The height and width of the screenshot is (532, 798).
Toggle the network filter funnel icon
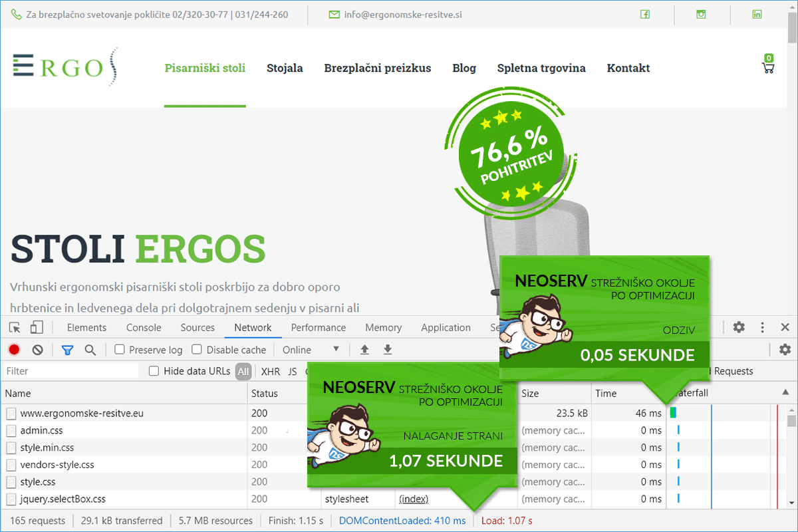[x=67, y=350]
